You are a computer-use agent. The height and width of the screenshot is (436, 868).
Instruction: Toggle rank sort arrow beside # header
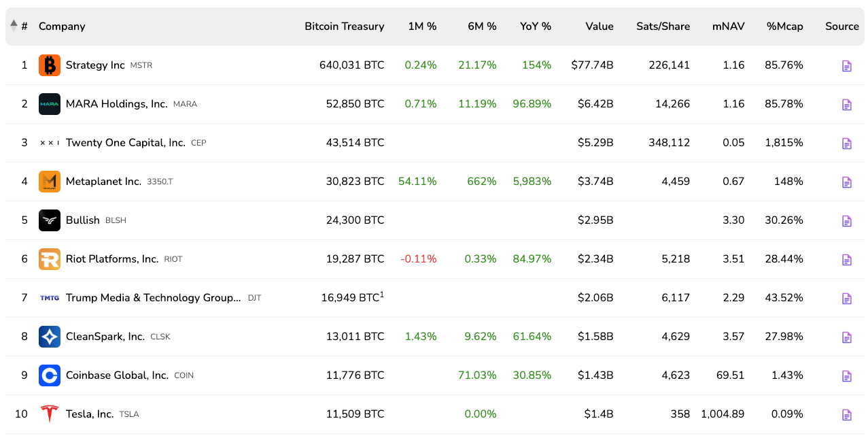coord(14,26)
